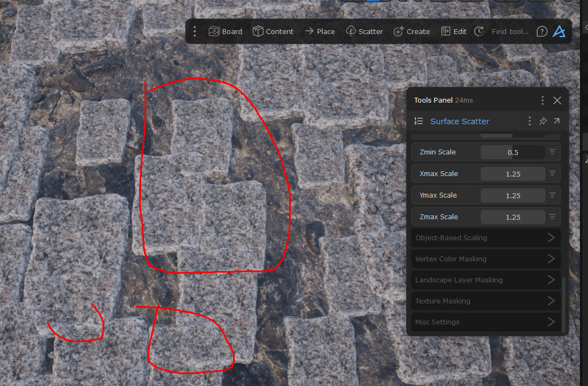Open the Board tool in the Dash toolbar
The width and height of the screenshot is (588, 386).
point(225,31)
